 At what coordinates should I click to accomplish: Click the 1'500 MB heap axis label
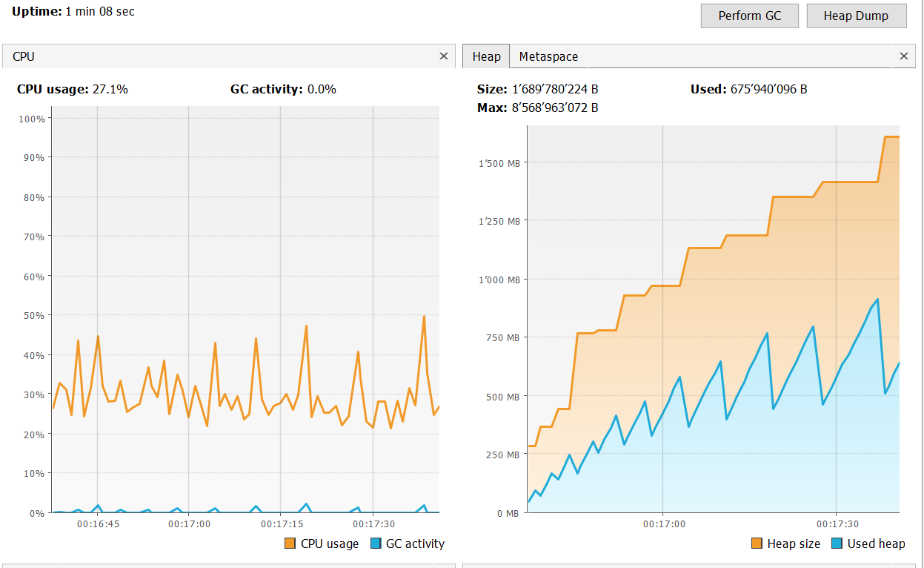pos(498,162)
